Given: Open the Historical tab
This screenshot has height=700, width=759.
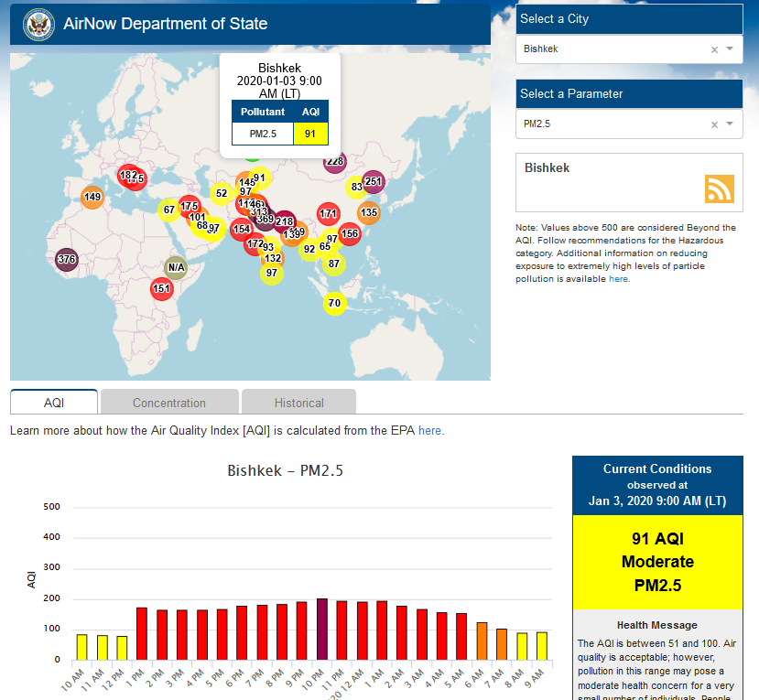Looking at the screenshot, I should [298, 403].
